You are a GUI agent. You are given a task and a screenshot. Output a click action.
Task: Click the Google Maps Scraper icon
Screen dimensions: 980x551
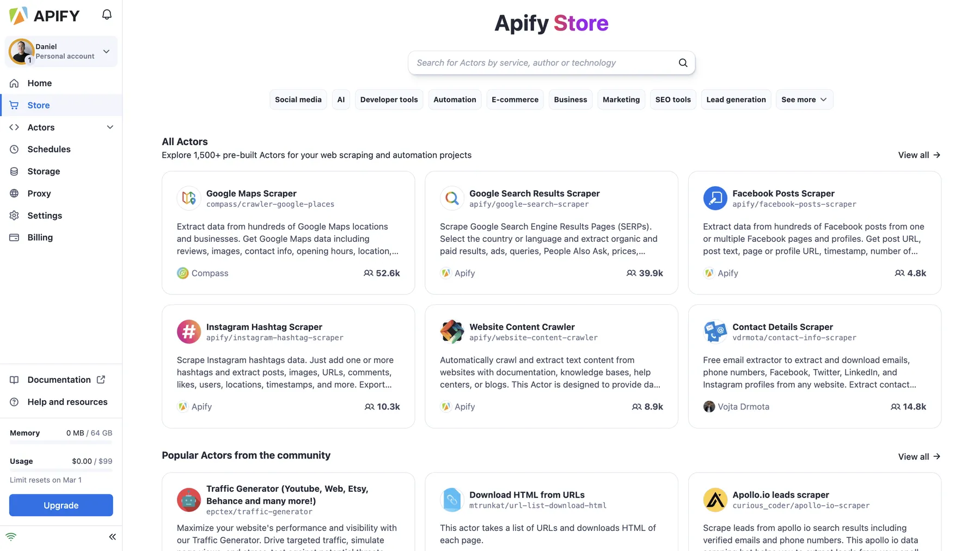click(x=189, y=198)
